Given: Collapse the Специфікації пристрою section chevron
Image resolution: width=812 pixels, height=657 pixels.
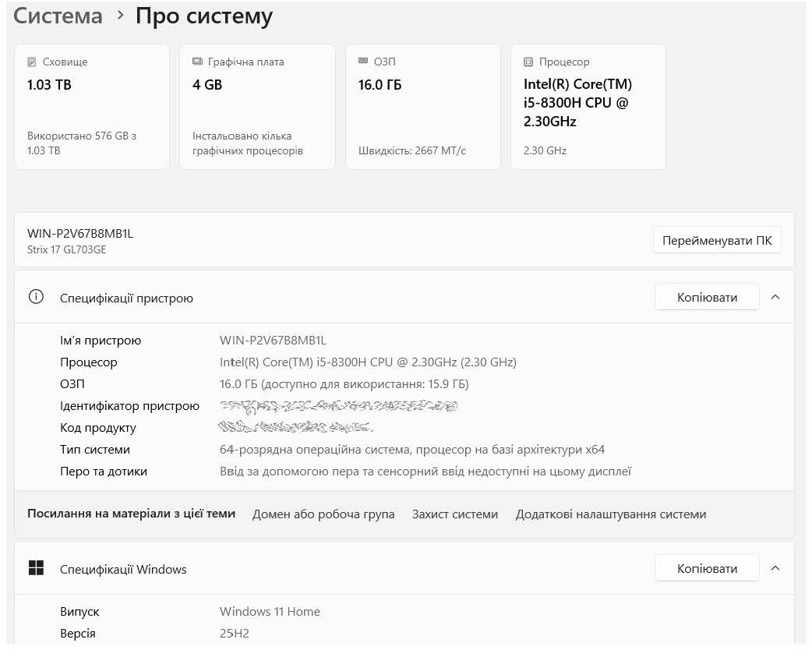Looking at the screenshot, I should coord(775,297).
